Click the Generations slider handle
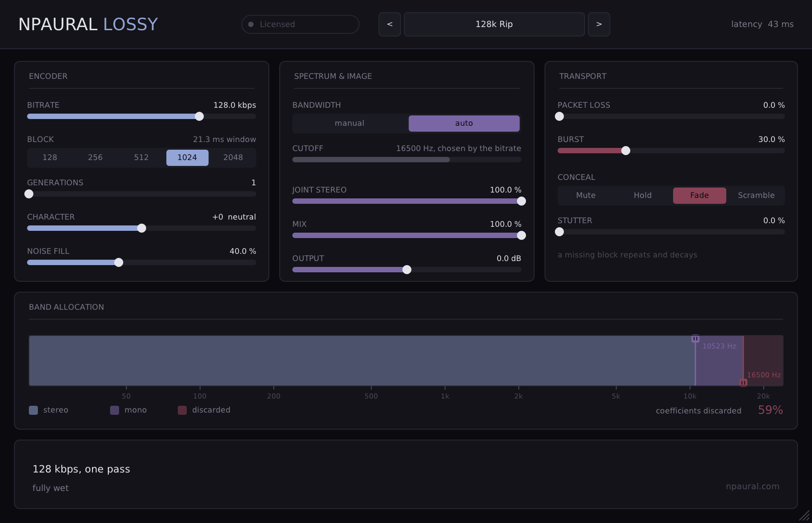The width and height of the screenshot is (812, 523). point(29,194)
